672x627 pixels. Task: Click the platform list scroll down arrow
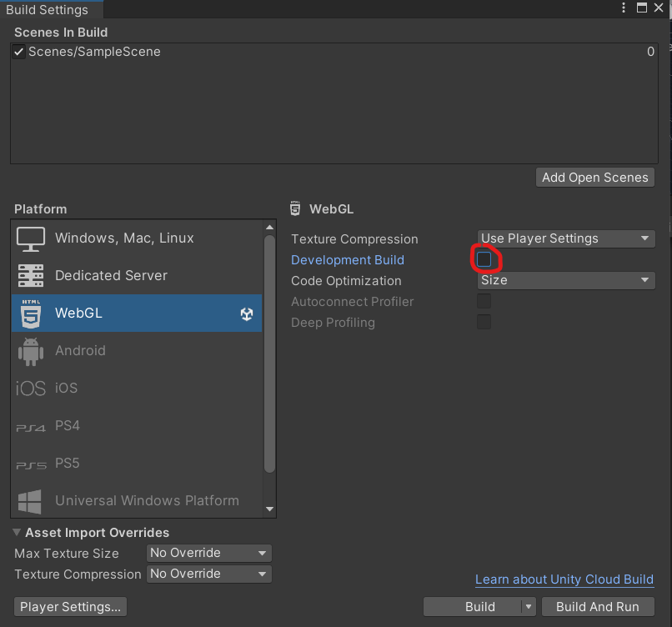click(269, 509)
